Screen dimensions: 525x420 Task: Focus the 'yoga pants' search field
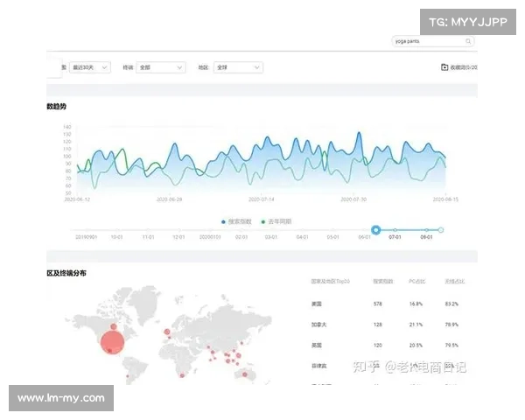pos(432,41)
